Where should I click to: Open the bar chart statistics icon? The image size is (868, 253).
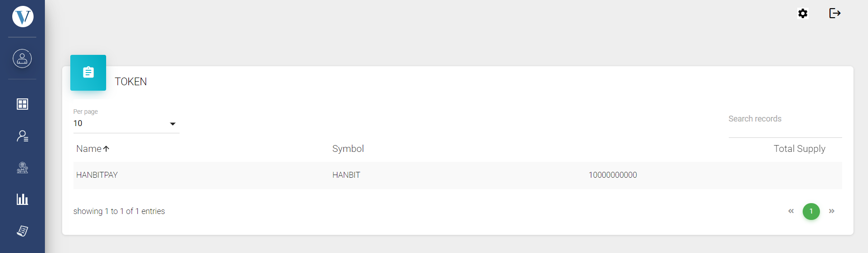22,199
